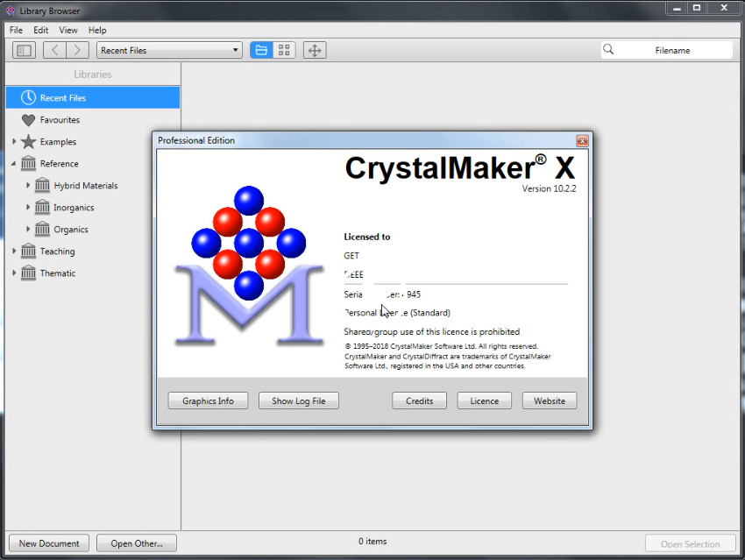Expand the Examples tree node

coord(14,142)
